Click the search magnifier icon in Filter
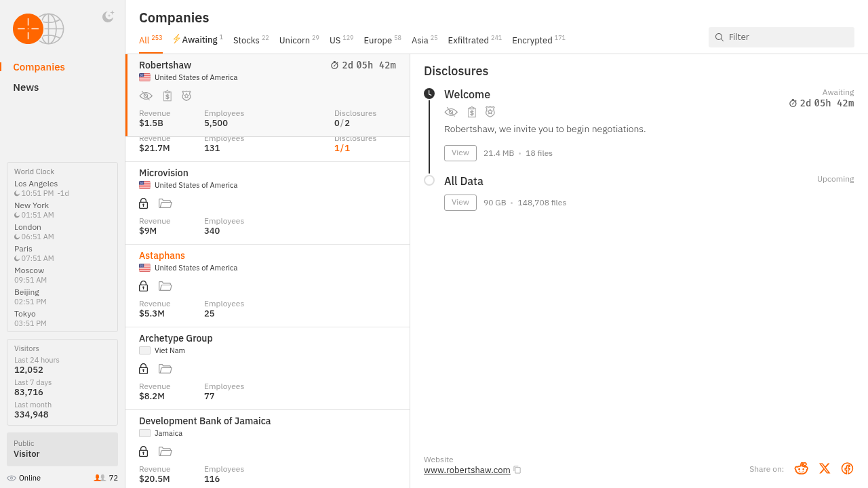 pyautogui.click(x=719, y=37)
